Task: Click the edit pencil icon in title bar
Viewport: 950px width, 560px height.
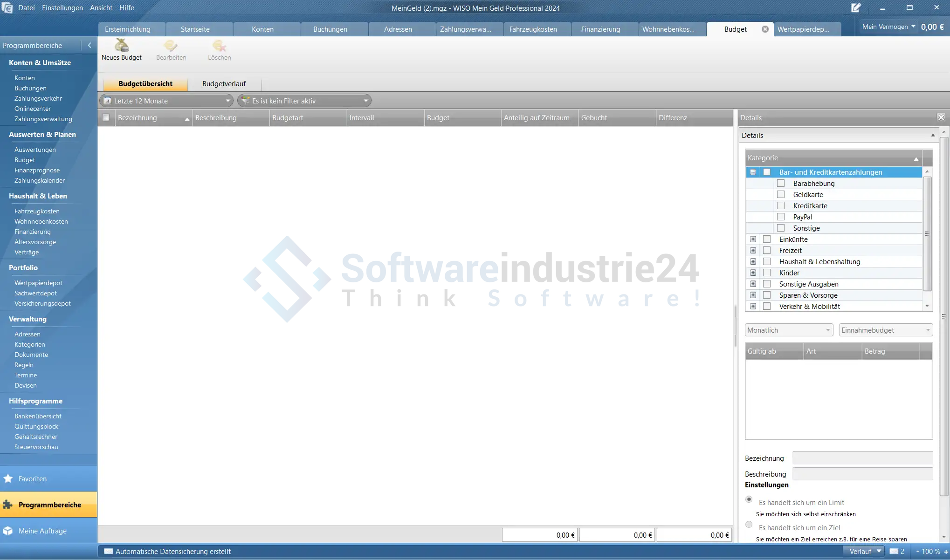Action: [x=856, y=8]
